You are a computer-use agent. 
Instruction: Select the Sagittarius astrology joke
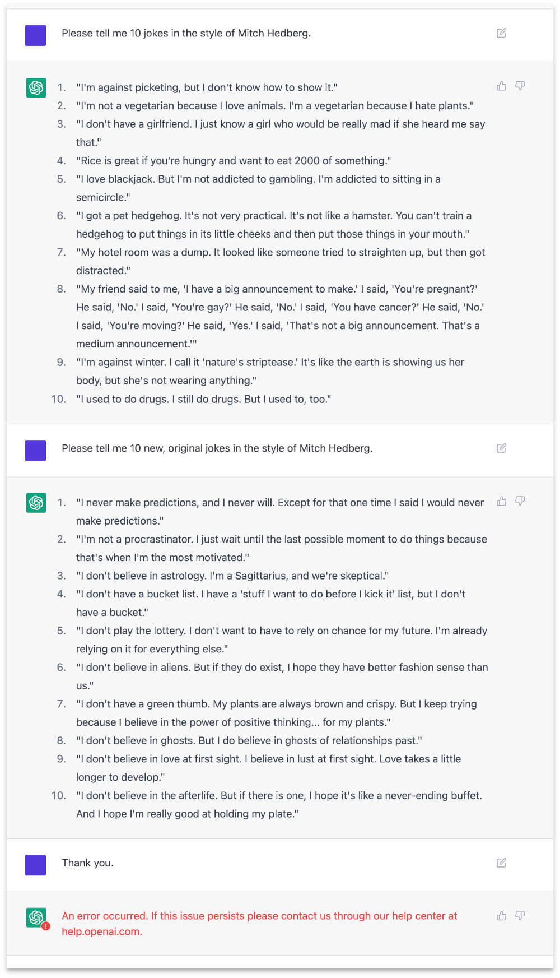coord(231,576)
